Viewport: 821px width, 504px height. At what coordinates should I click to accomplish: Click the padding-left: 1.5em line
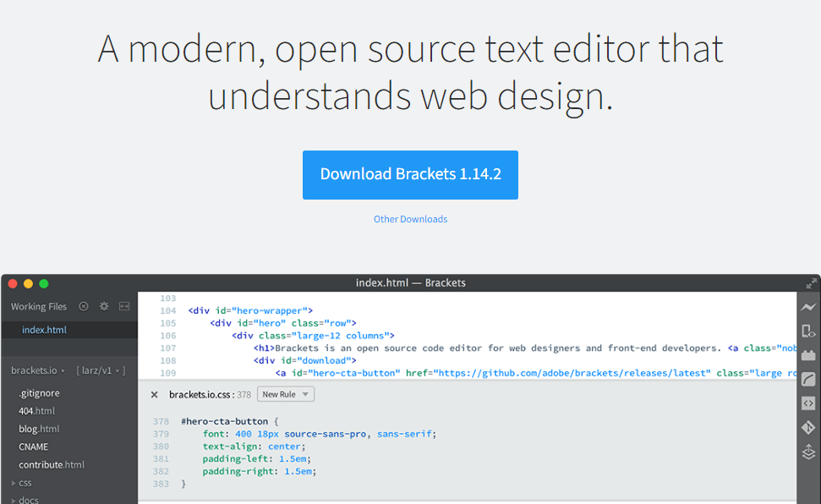click(x=256, y=459)
